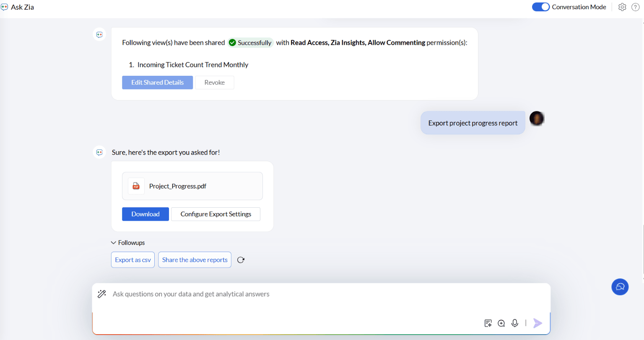The width and height of the screenshot is (644, 340).
Task: Start a new chat with the plus bubble icon
Action: pyautogui.click(x=501, y=323)
